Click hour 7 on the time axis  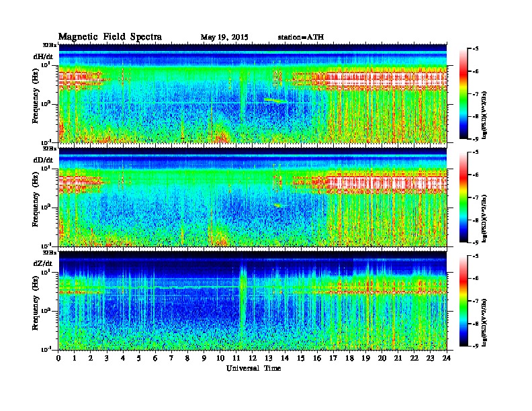[171, 358]
